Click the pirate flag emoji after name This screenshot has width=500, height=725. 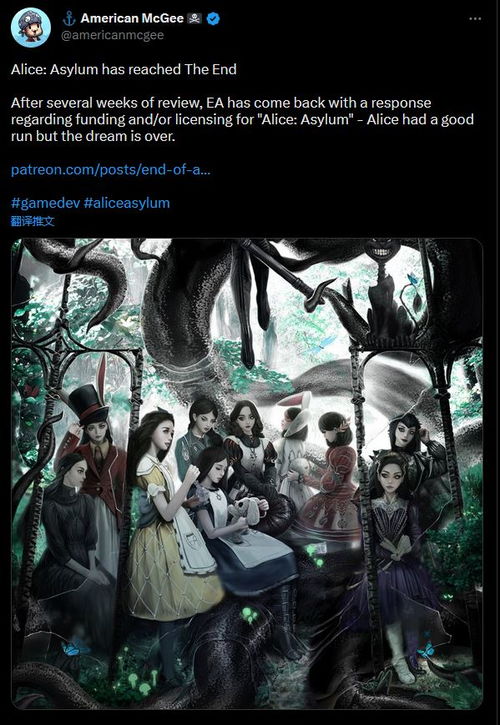(x=194, y=18)
